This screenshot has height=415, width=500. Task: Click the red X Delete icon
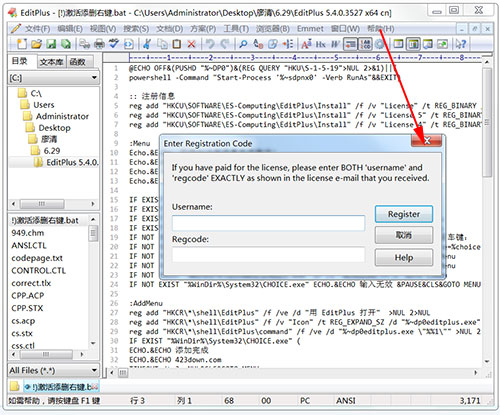[191, 44]
